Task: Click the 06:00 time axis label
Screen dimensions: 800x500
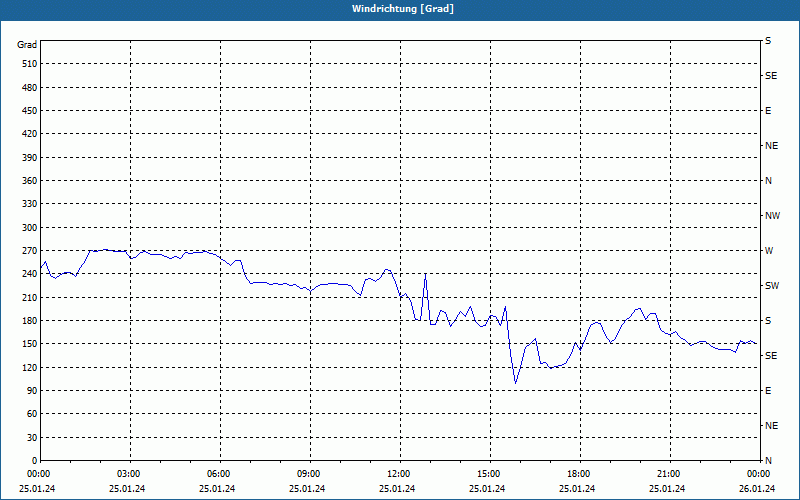Action: pos(220,474)
